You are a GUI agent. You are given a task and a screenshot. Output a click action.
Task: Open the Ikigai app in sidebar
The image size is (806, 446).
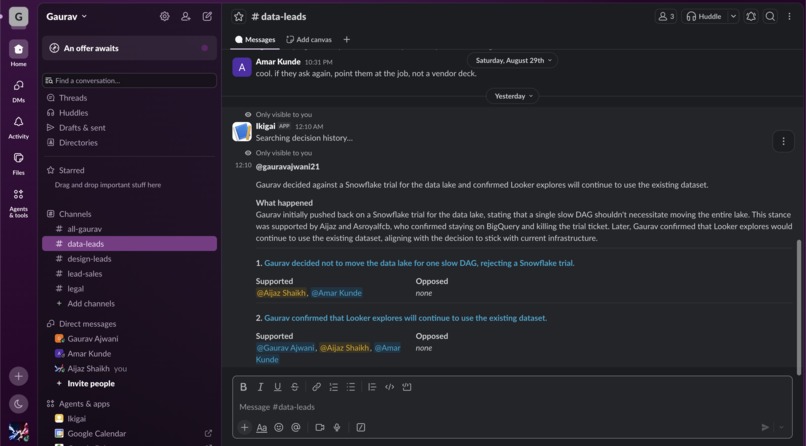pyautogui.click(x=130, y=418)
